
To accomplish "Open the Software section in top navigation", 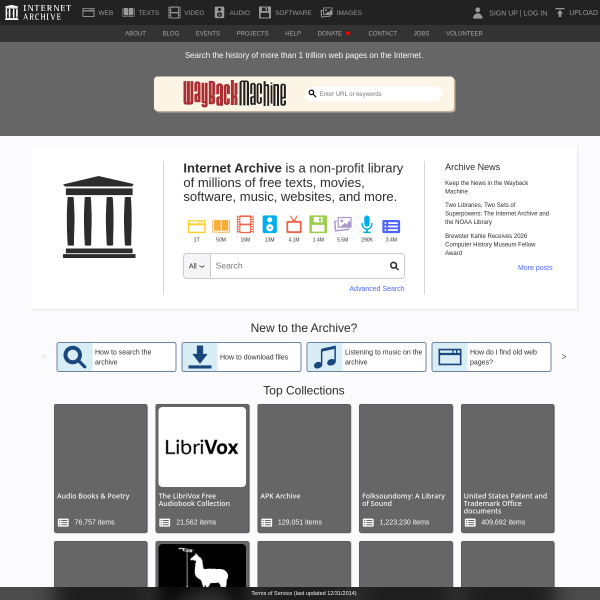I will pyautogui.click(x=285, y=13).
